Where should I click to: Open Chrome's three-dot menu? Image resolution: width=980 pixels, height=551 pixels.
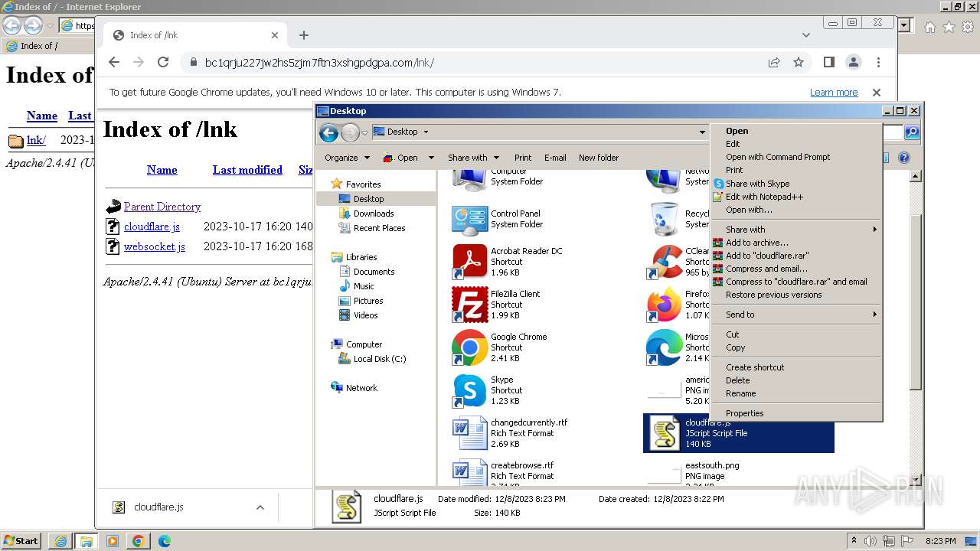(x=878, y=63)
